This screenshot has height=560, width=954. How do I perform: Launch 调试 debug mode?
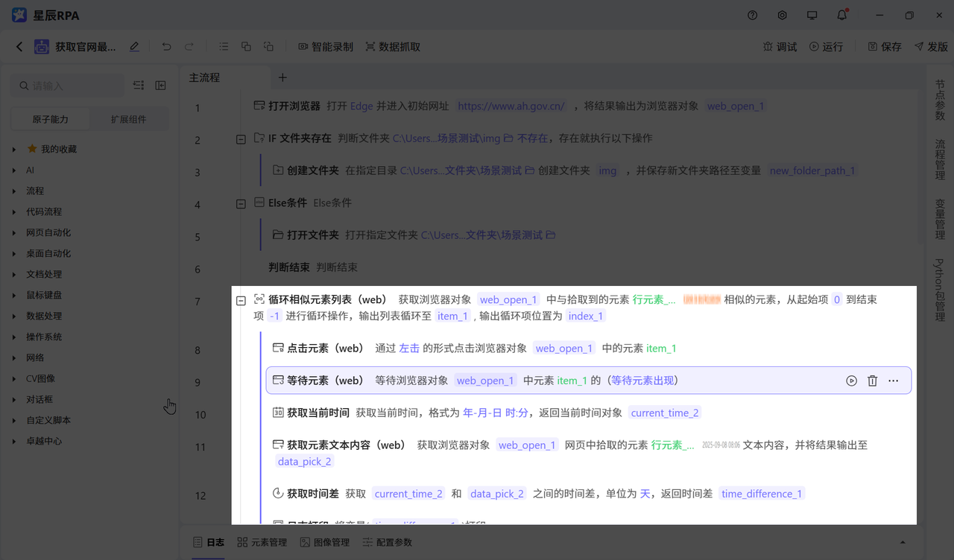coord(780,46)
